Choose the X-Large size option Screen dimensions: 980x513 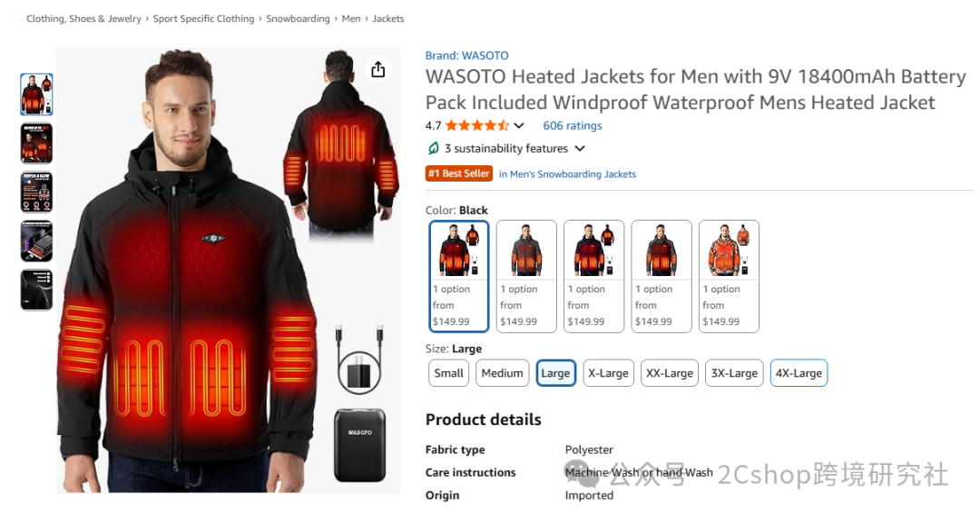click(x=608, y=373)
